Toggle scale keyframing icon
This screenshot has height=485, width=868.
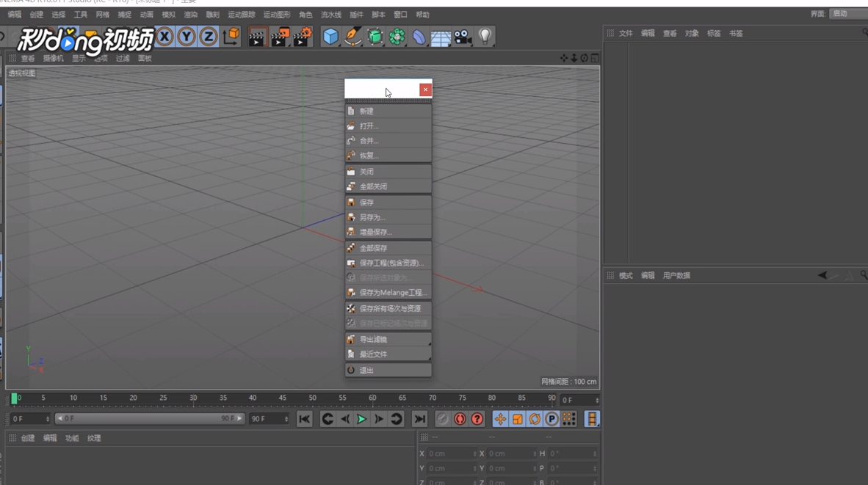pos(518,419)
